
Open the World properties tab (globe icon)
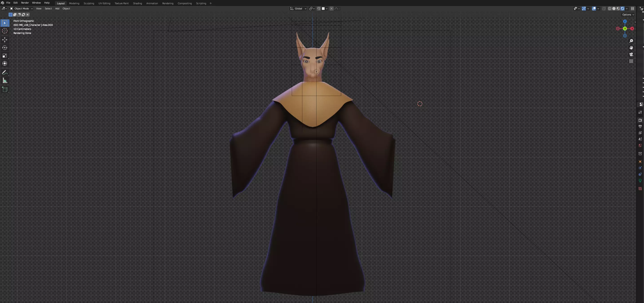(640, 145)
